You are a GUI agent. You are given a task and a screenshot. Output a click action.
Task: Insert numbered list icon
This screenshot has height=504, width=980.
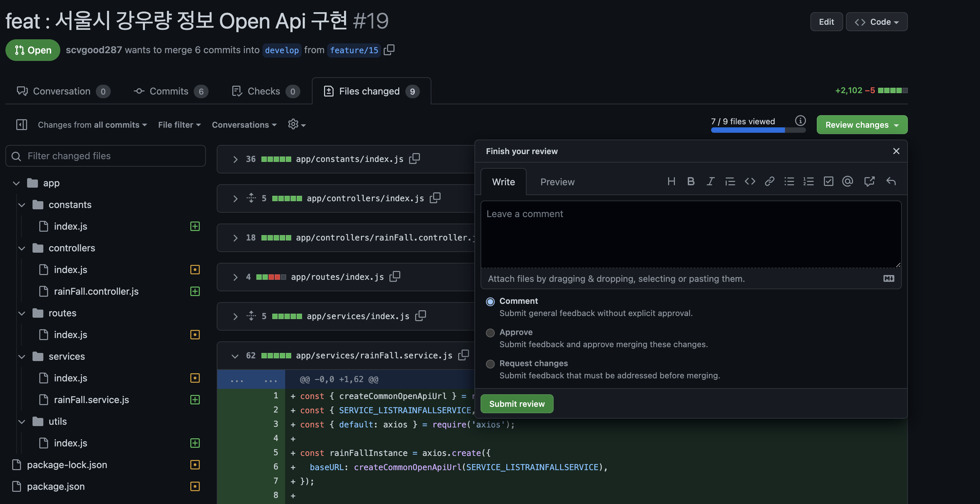(808, 182)
